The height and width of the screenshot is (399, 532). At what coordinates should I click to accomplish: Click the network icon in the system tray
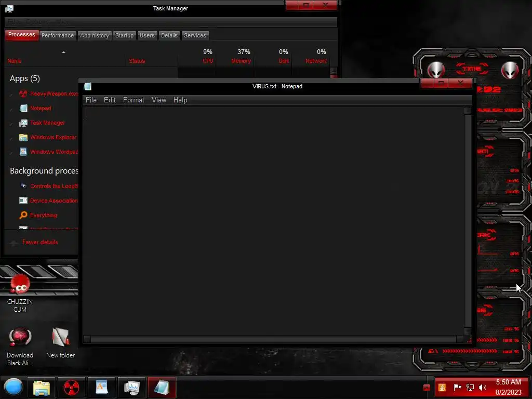point(470,387)
